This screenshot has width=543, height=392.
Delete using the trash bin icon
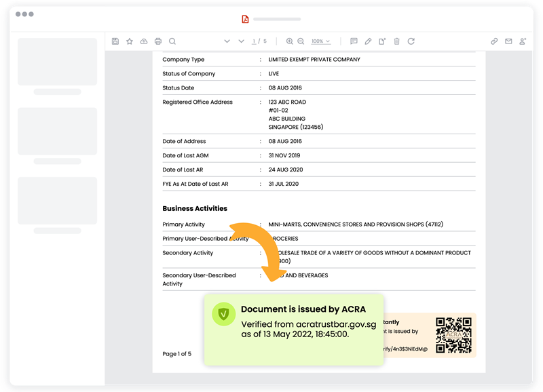click(396, 41)
